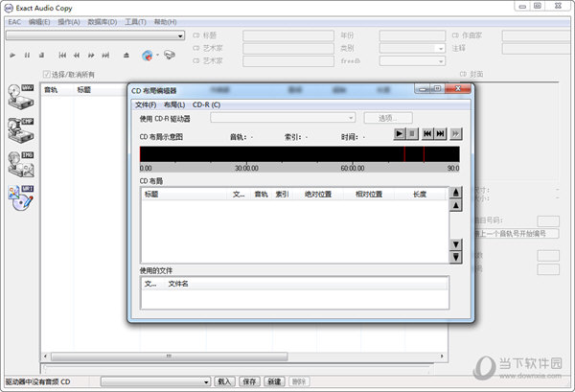Click the horizontal scrollbar thumb in track list

(169, 357)
